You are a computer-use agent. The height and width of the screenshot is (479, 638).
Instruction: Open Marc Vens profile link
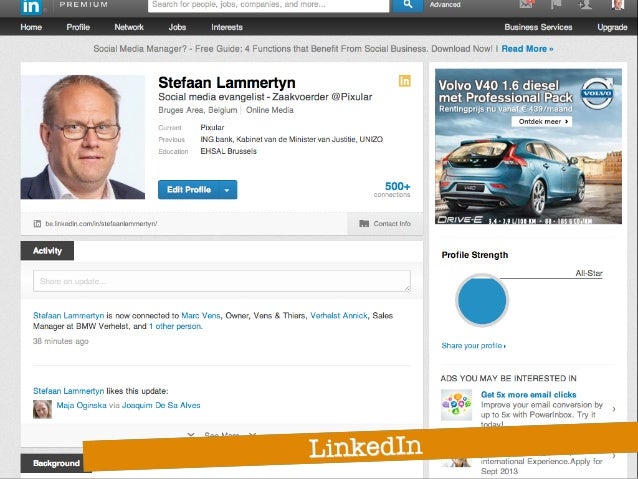(201, 315)
